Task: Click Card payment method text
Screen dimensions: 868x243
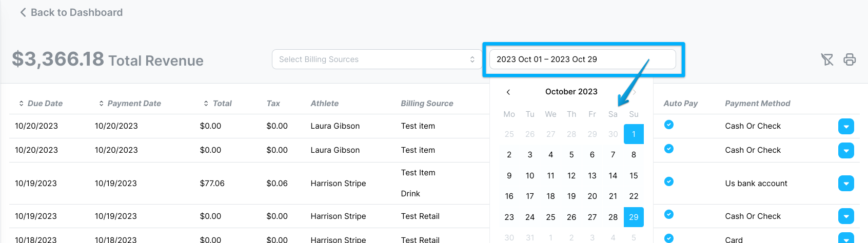Action: [x=734, y=239]
